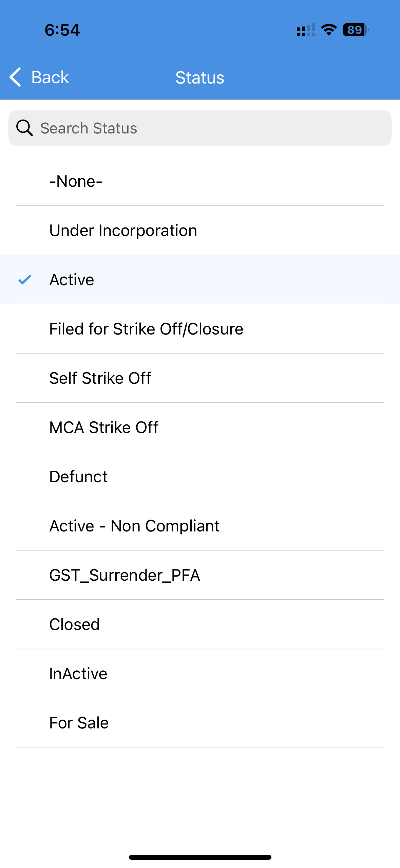The width and height of the screenshot is (400, 868).
Task: Focus the Search Status field
Action: (200, 128)
